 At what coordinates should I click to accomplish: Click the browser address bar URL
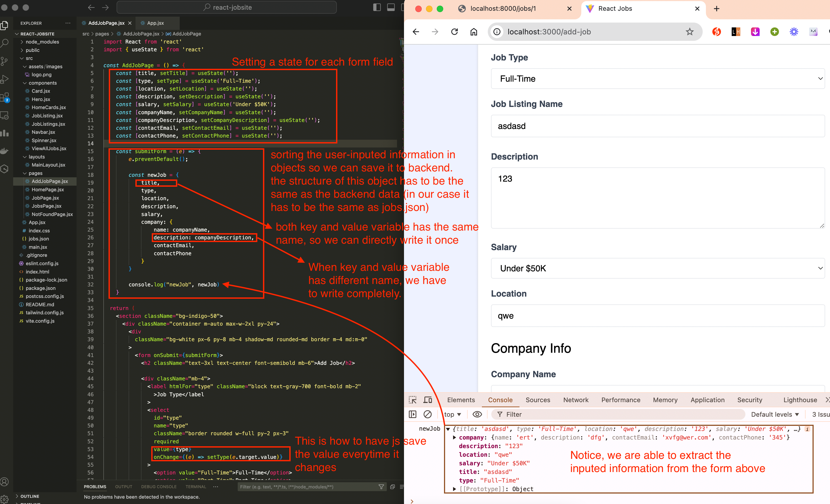(x=549, y=32)
